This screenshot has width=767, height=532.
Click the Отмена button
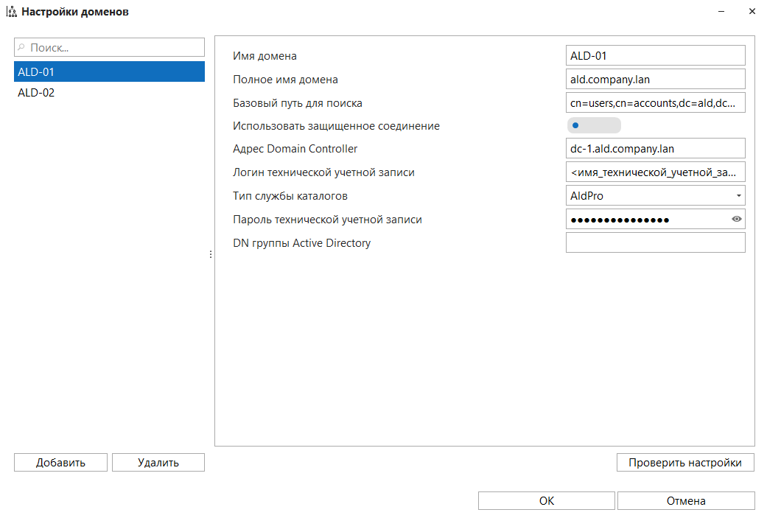pos(686,501)
